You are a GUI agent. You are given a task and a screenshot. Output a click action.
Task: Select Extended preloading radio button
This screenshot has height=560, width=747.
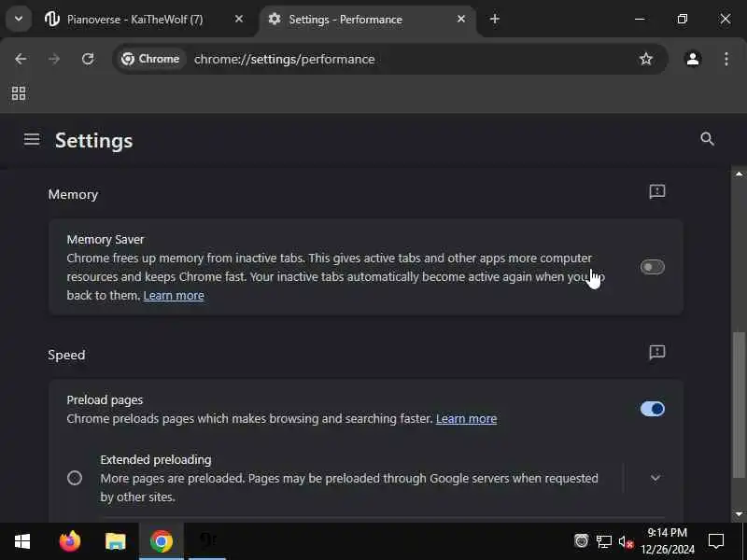[75, 478]
